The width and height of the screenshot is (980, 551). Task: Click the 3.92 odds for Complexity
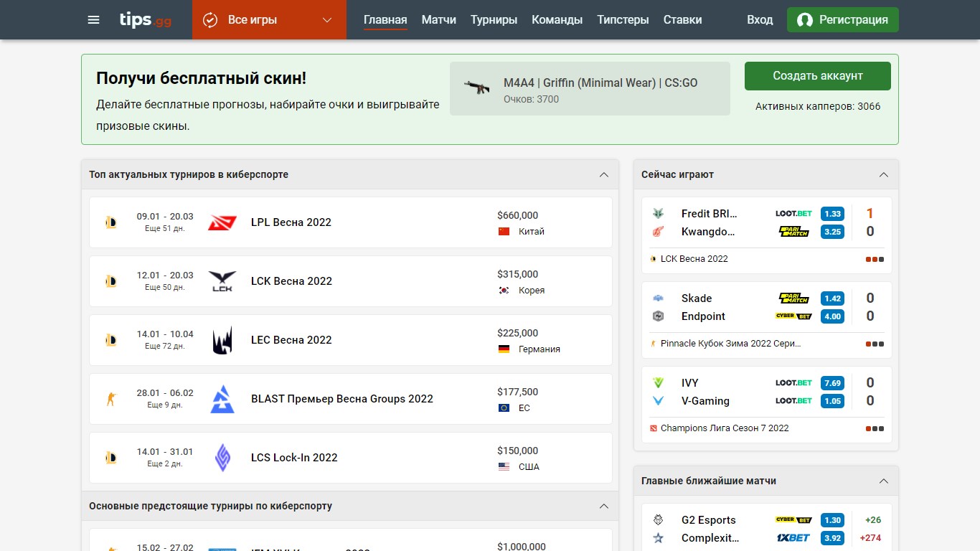(x=832, y=538)
